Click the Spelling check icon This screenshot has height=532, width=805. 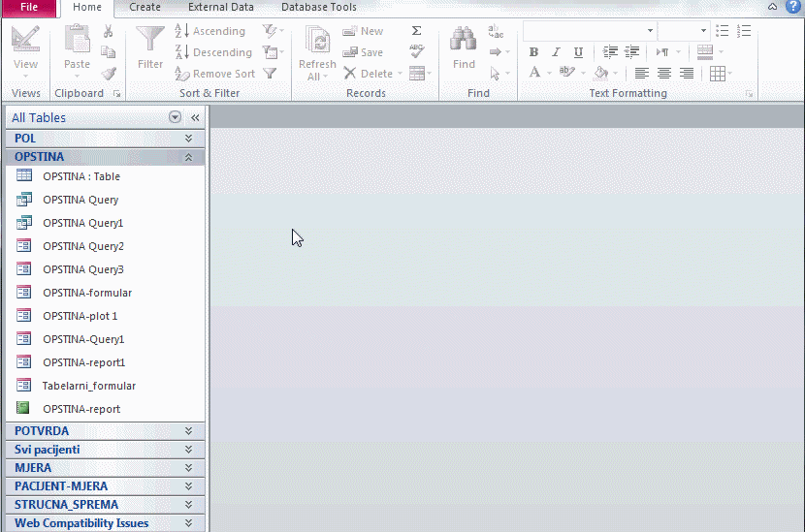coord(417,52)
